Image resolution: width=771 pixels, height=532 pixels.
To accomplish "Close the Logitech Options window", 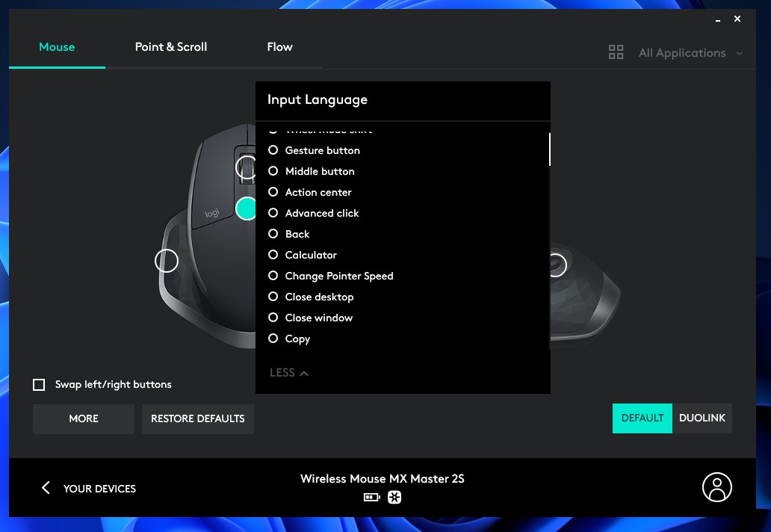I will click(737, 19).
